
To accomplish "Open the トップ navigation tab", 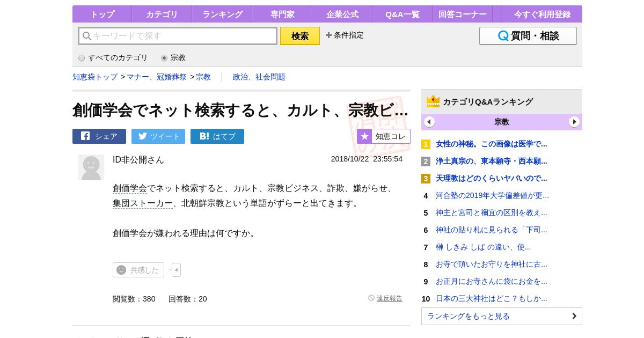I will click(x=102, y=14).
